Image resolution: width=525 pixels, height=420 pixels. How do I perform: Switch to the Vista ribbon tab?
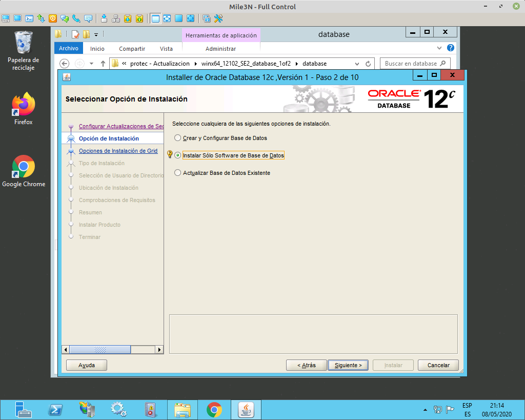[x=167, y=48]
